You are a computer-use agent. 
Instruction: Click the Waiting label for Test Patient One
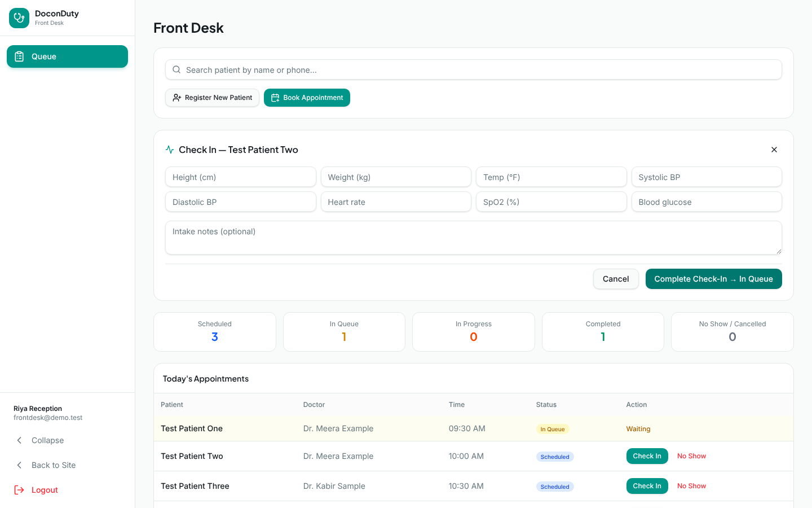click(x=638, y=429)
